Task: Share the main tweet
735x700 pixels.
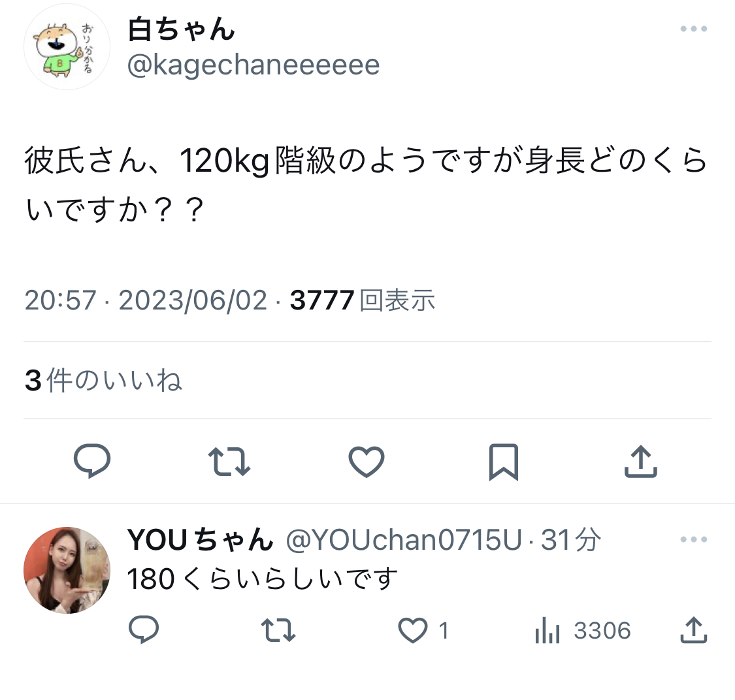Action: click(641, 462)
